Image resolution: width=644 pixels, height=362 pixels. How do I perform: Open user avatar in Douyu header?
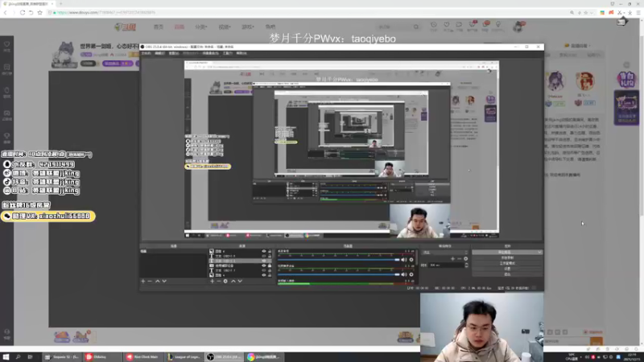518,27
